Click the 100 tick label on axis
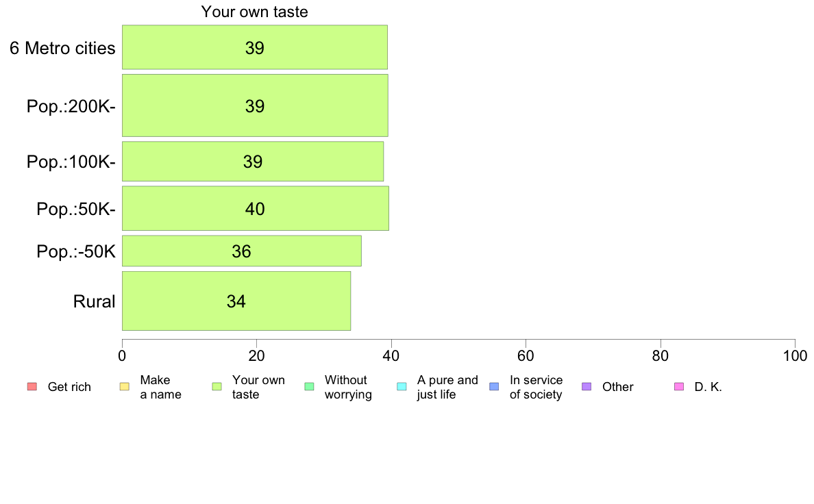Viewport: 814px width, 504px height. click(x=795, y=355)
